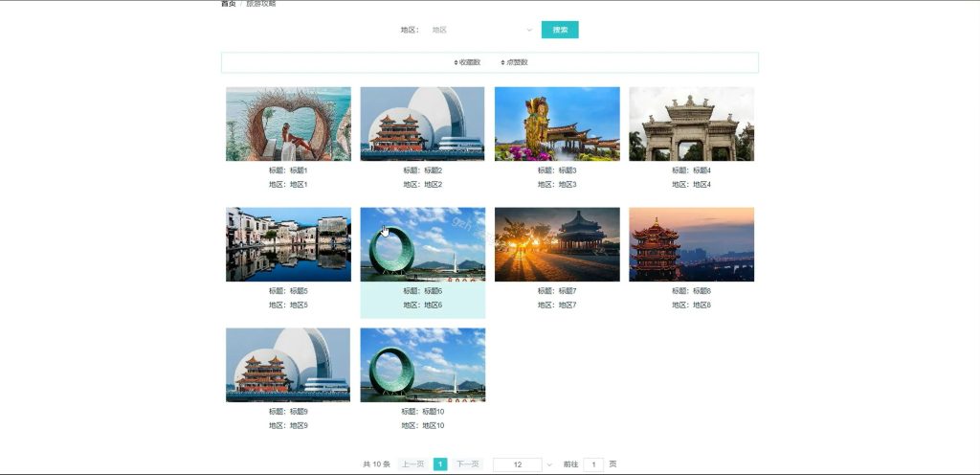
Task: Click the text 地区：地区10
Action: (422, 425)
